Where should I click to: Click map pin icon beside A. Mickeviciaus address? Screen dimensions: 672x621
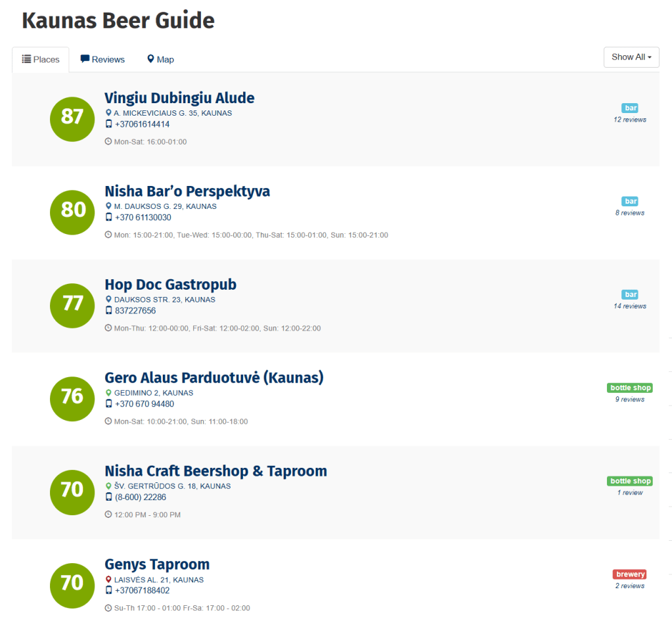[x=108, y=113]
